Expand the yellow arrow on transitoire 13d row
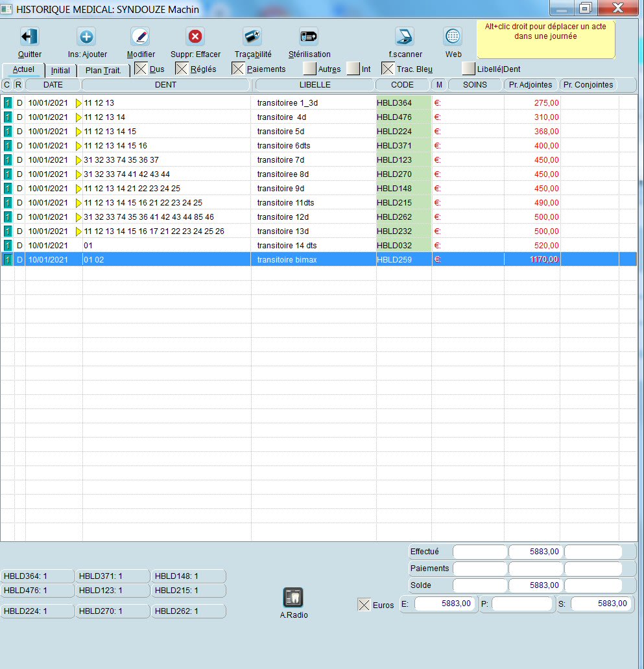The image size is (644, 669). [79, 231]
